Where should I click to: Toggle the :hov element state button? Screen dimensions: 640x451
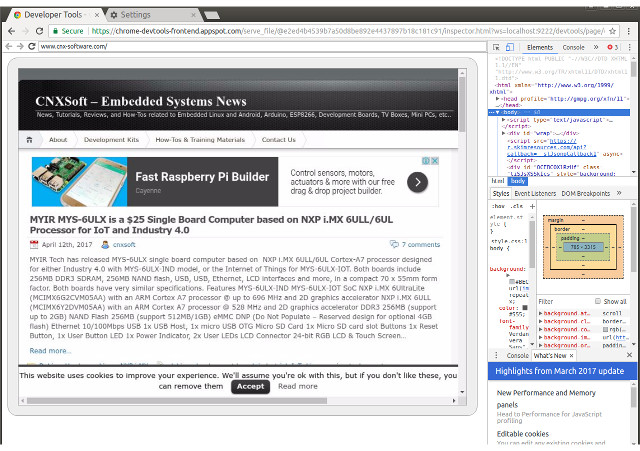tap(498, 207)
